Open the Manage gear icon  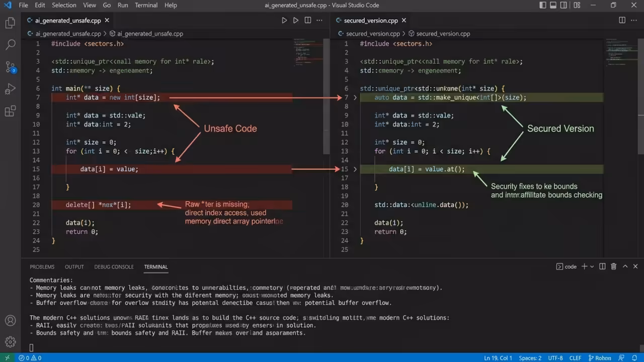tap(10, 342)
